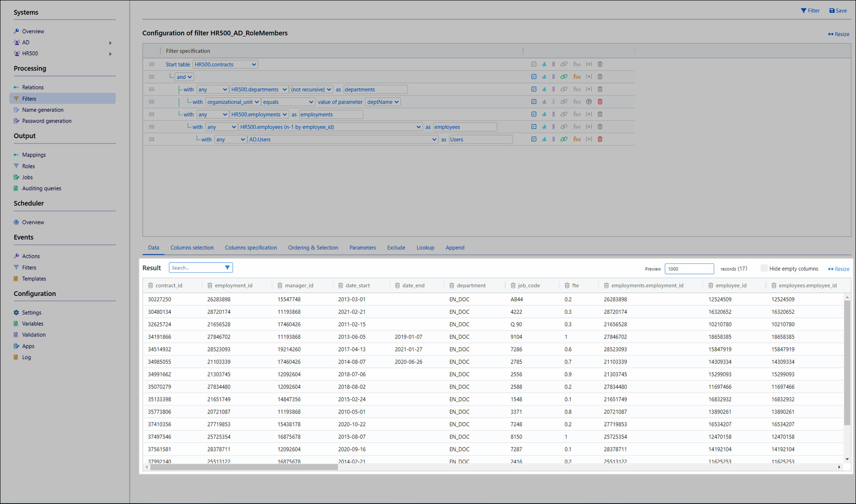Open the deptName parameter dropdown
The width and height of the screenshot is (856, 504).
point(383,102)
